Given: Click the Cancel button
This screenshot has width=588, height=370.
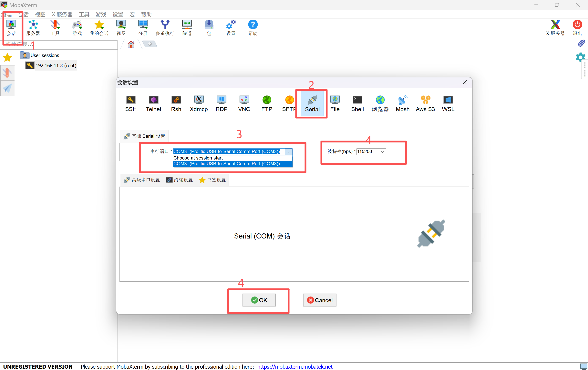Looking at the screenshot, I should 319,300.
